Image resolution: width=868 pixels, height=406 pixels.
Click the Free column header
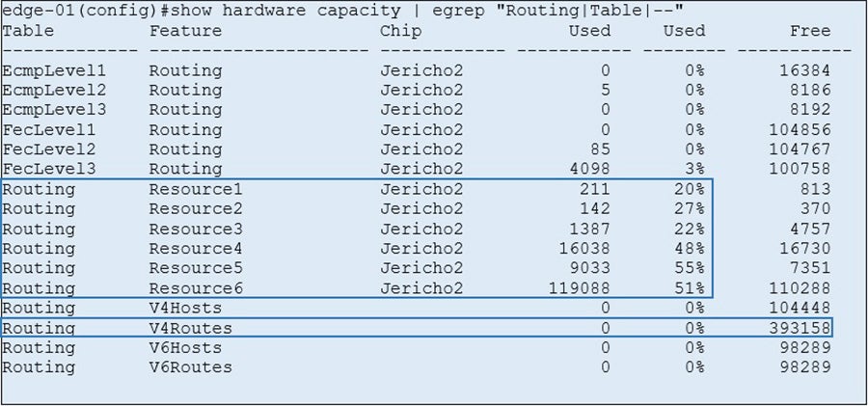point(809,30)
